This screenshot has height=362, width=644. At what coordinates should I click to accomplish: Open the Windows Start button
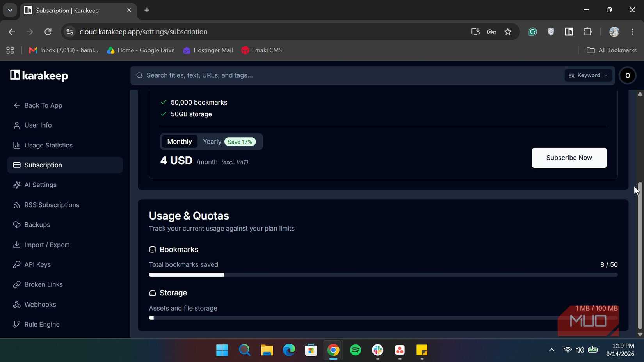tap(222, 350)
